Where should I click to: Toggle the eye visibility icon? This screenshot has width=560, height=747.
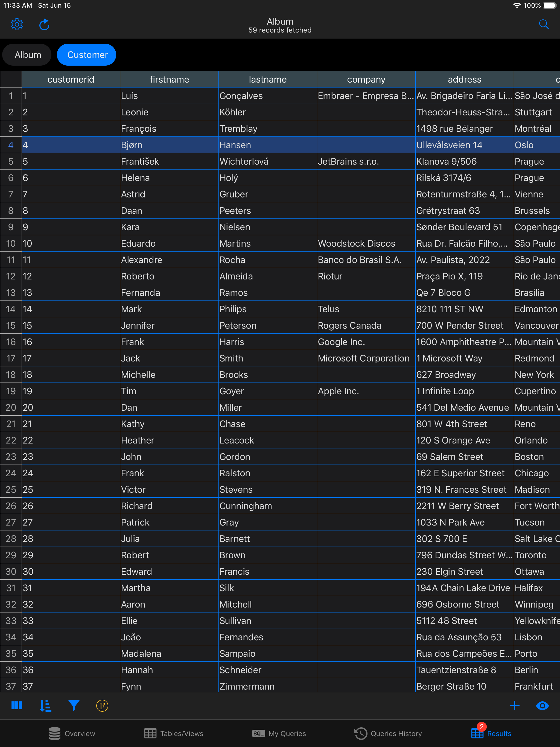click(x=542, y=705)
